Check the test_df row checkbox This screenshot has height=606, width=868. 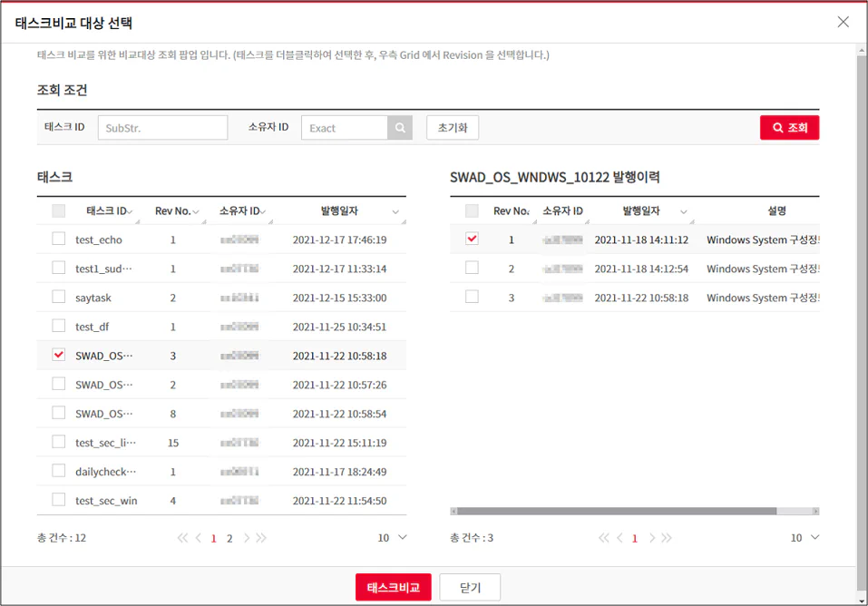pyautogui.click(x=58, y=326)
